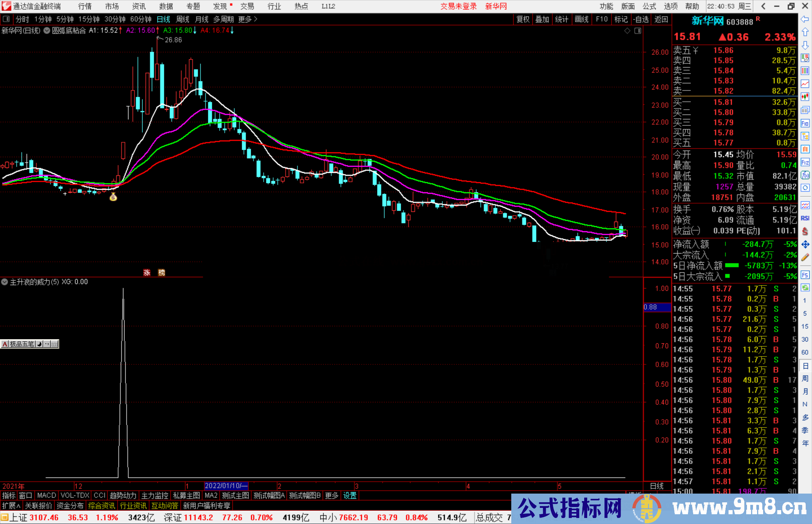812x524 pixels.
Task: Click the 2022/01/10 date marker on timeline
Action: coord(226,486)
